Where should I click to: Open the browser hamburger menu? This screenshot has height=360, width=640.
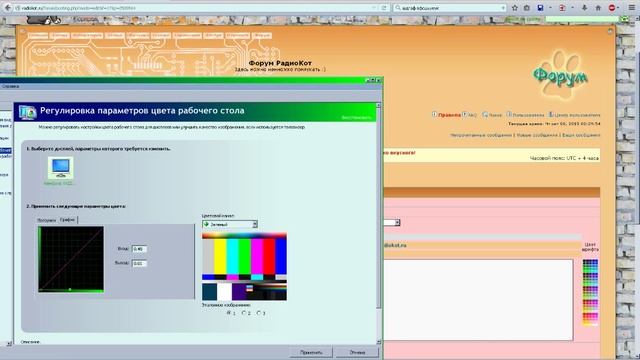631,8
